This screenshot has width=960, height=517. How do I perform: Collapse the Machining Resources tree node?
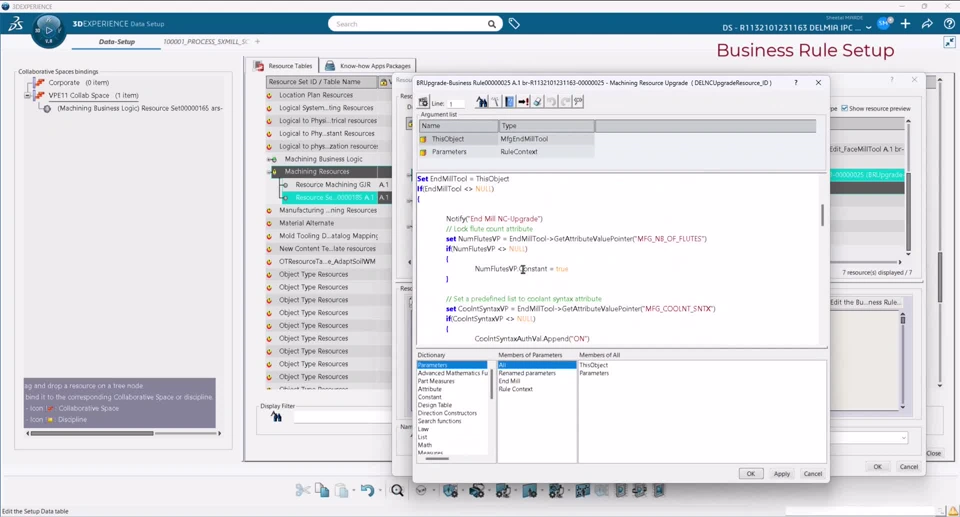point(269,172)
